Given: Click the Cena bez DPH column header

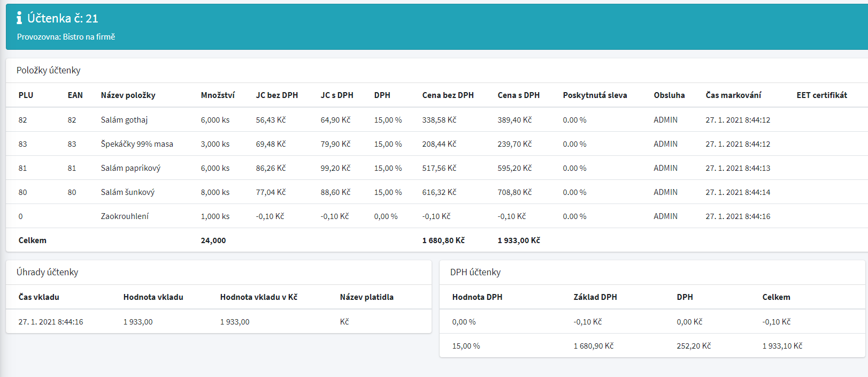Looking at the screenshot, I should coord(448,95).
